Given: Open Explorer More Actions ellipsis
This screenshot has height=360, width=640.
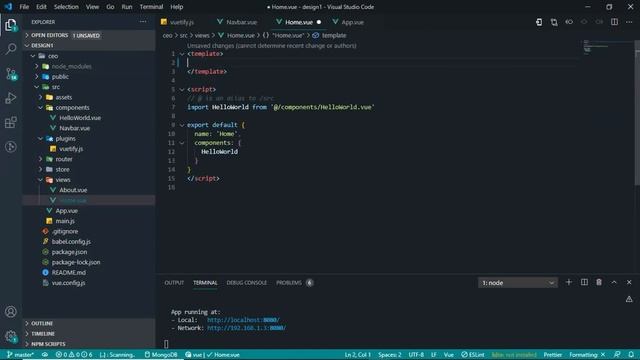Looking at the screenshot, I should click(x=143, y=22).
